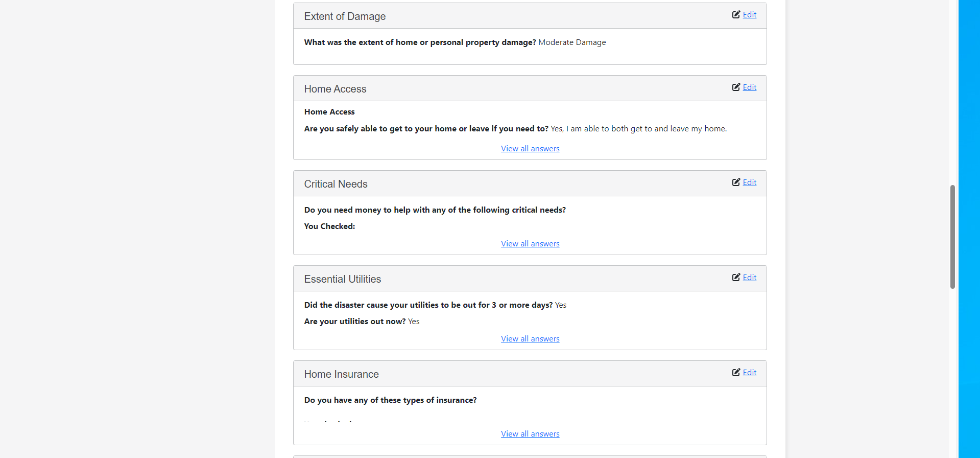Open the Edit link for Critical Needs
The image size is (980, 458).
[750, 182]
